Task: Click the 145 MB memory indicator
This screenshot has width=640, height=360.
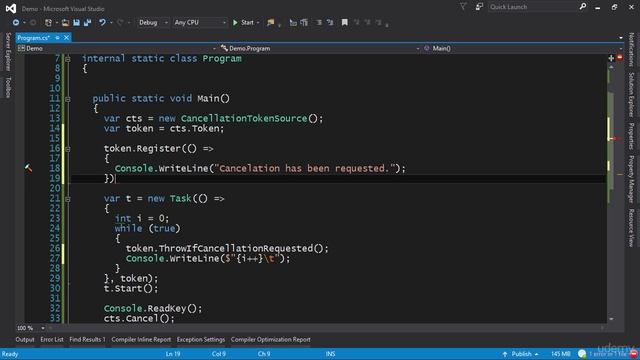Action: click(560, 354)
